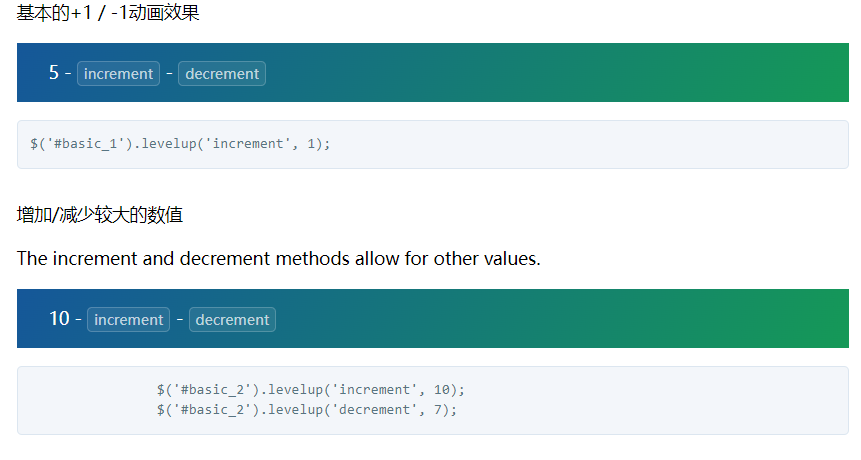The width and height of the screenshot is (861, 460).
Task: Click increment button in the 10 counter banner
Action: click(128, 319)
